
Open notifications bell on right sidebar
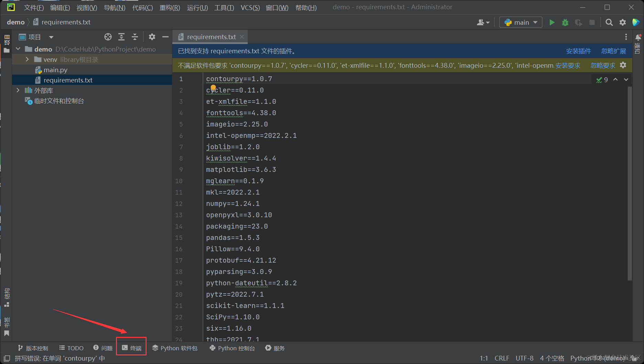click(x=638, y=37)
